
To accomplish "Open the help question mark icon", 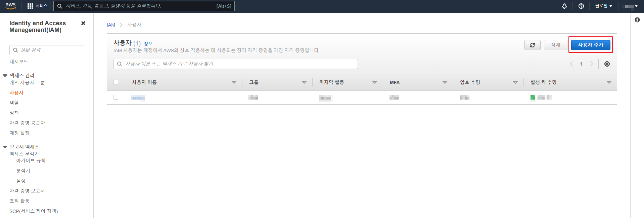I will [x=581, y=6].
